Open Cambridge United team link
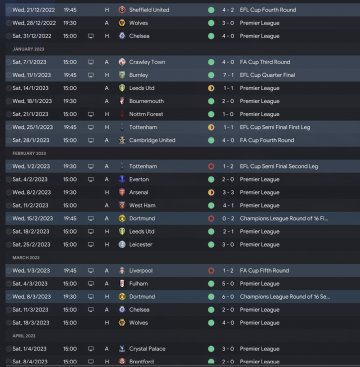Image resolution: width=360 pixels, height=367 pixels. (x=152, y=140)
